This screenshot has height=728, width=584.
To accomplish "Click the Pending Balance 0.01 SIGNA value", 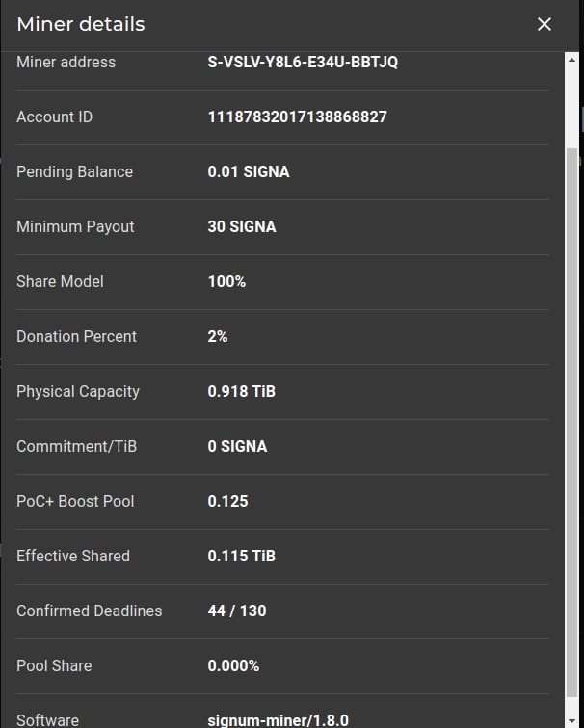I will pyautogui.click(x=249, y=172).
